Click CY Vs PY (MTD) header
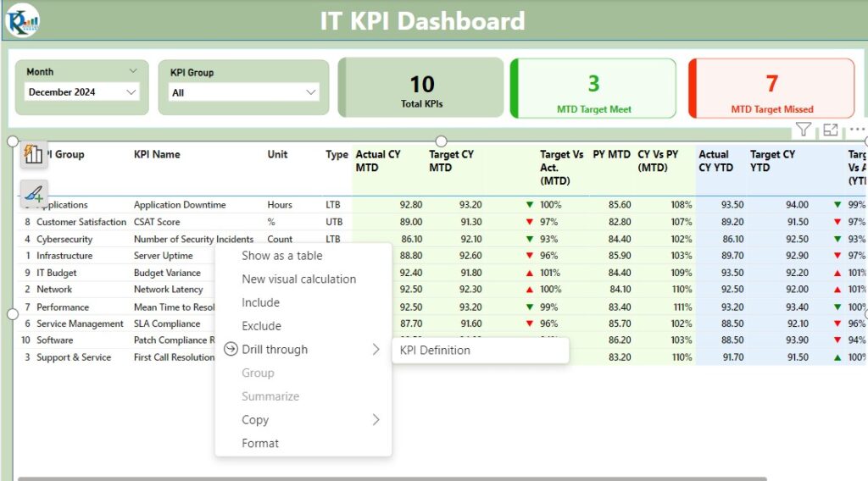The height and width of the screenshot is (481, 868). 658,161
